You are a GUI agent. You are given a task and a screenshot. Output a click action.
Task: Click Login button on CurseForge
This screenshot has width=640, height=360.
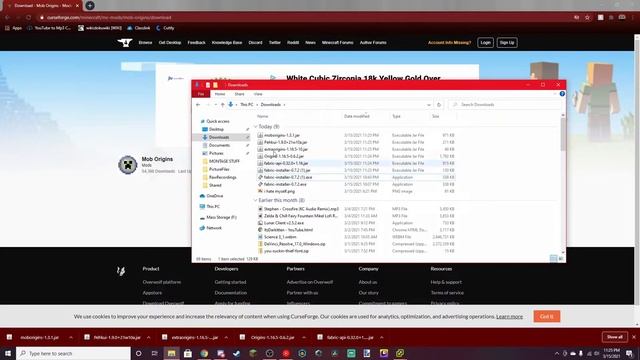coord(485,42)
